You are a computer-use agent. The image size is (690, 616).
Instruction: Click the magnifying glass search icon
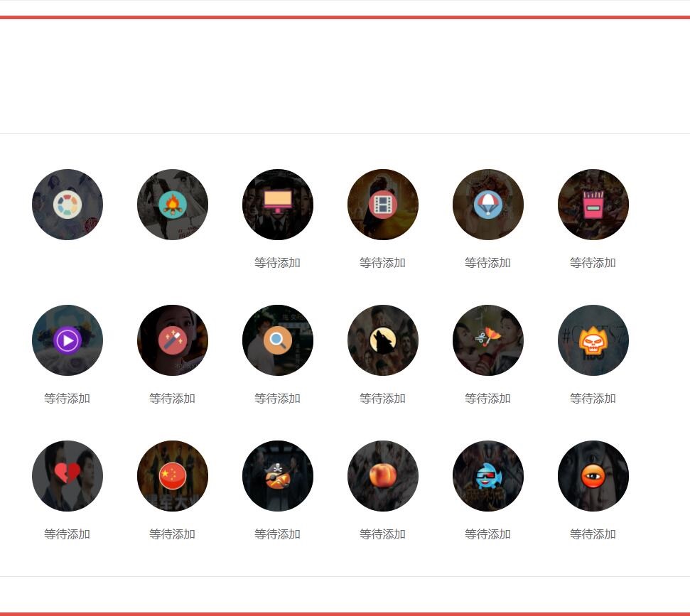pyautogui.click(x=278, y=340)
